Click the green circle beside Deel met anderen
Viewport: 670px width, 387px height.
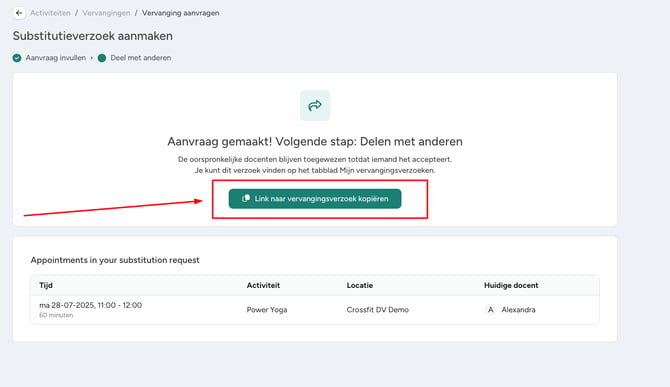pyautogui.click(x=102, y=58)
